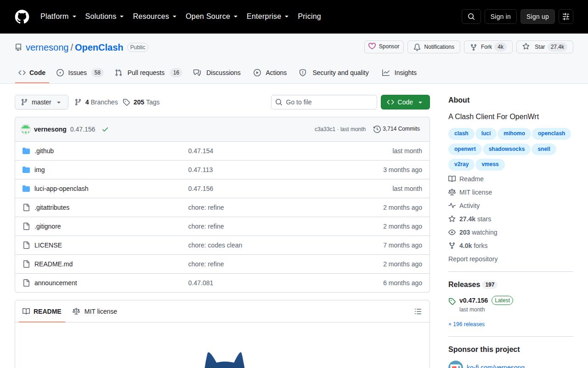The image size is (588, 368).
Task: Expand the Solutions menu
Action: (x=104, y=17)
